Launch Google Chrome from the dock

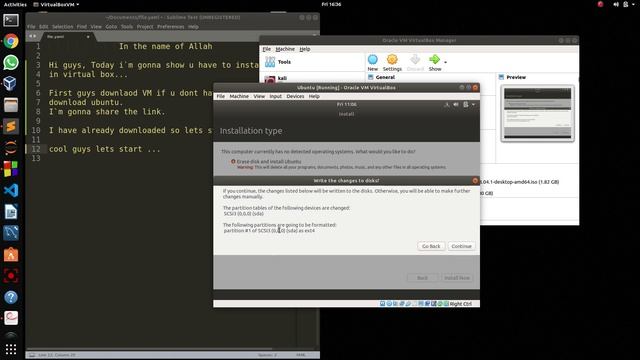click(11, 41)
